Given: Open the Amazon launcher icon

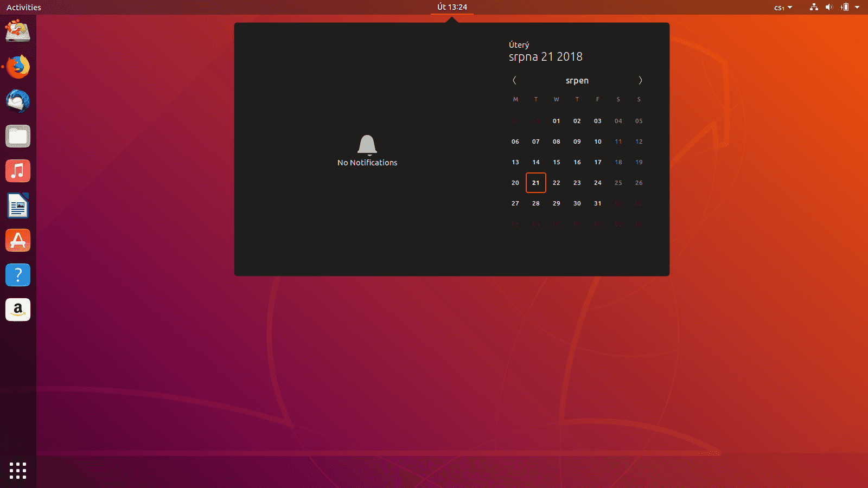Looking at the screenshot, I should click(x=18, y=310).
